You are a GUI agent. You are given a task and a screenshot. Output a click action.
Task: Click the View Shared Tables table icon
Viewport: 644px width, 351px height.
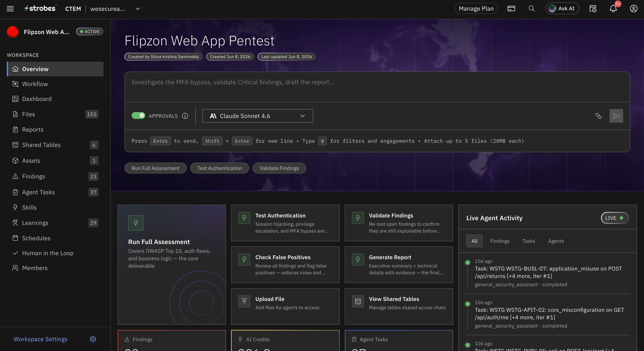358,301
